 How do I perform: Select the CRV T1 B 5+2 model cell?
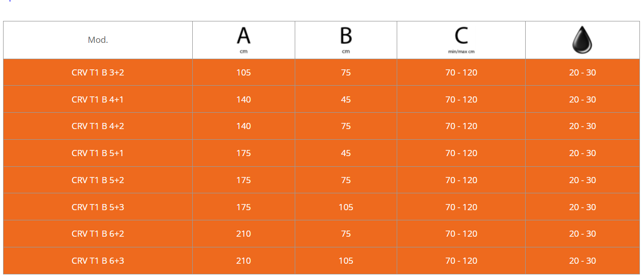pos(98,180)
